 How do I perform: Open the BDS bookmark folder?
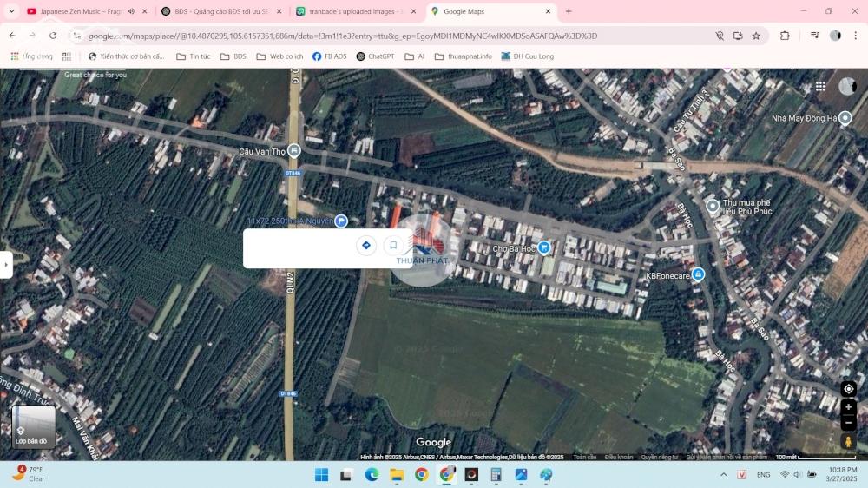tap(233, 56)
